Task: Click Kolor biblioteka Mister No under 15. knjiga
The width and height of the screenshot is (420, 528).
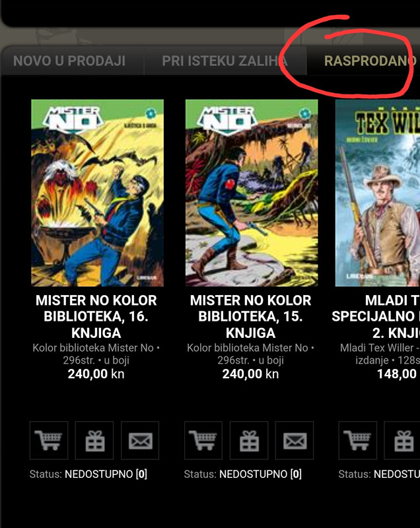Action: 248,348
